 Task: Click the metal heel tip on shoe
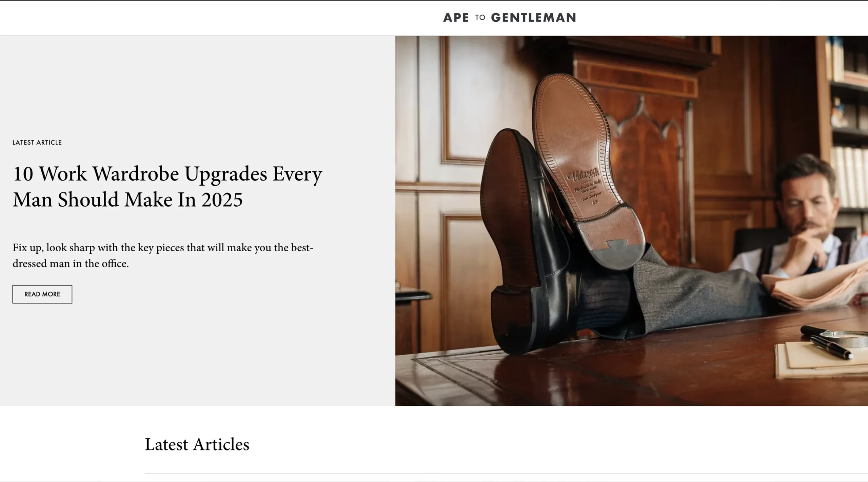tap(616, 254)
